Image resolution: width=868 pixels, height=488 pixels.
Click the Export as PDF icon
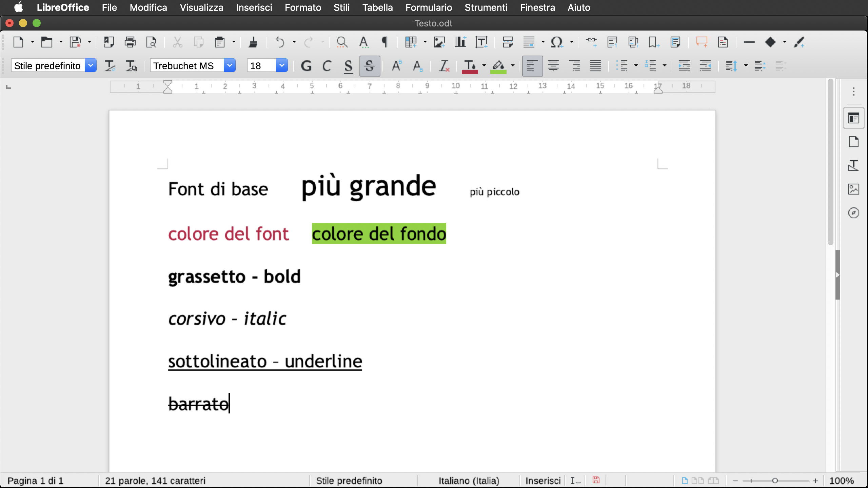[109, 42]
